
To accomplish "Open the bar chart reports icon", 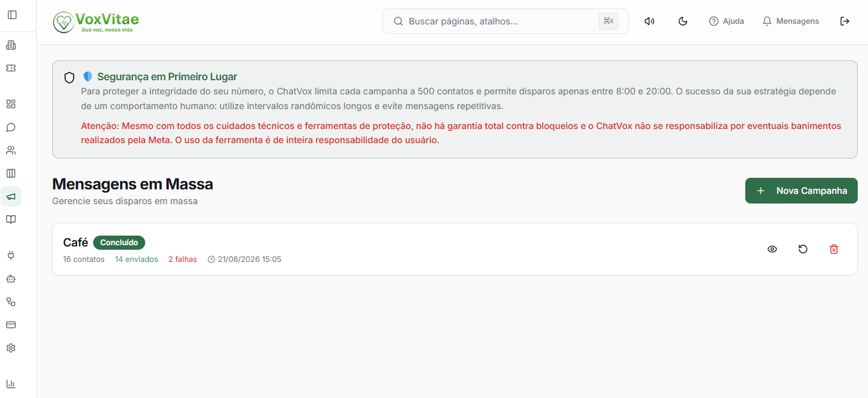I will click(x=11, y=384).
